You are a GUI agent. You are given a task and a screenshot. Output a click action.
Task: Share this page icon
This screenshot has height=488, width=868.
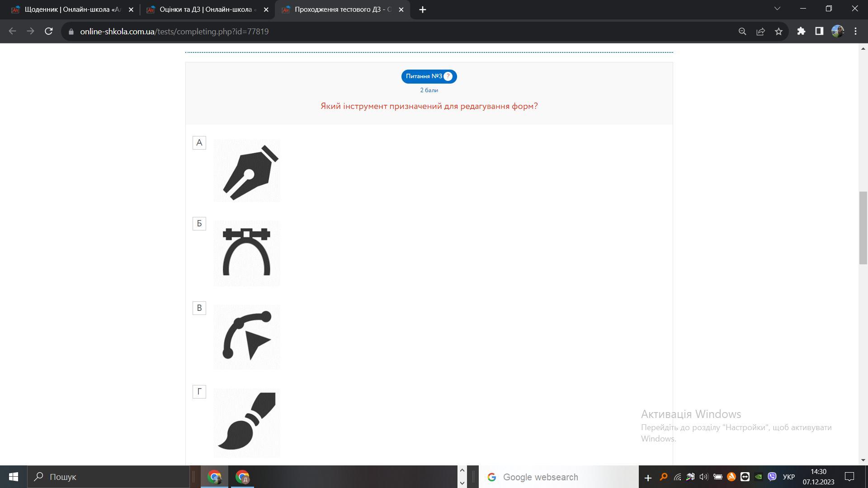(760, 31)
